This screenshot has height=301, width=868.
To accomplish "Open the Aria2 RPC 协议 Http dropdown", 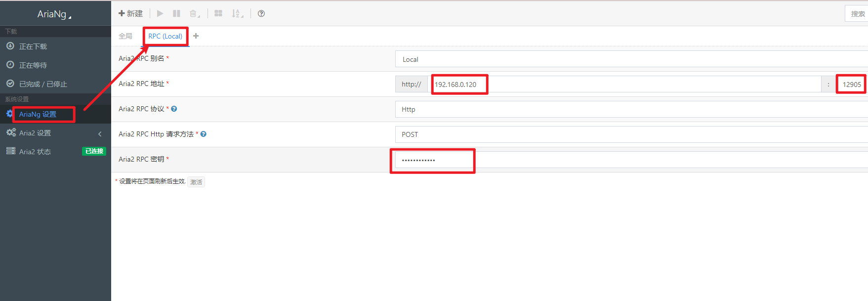I will 631,109.
